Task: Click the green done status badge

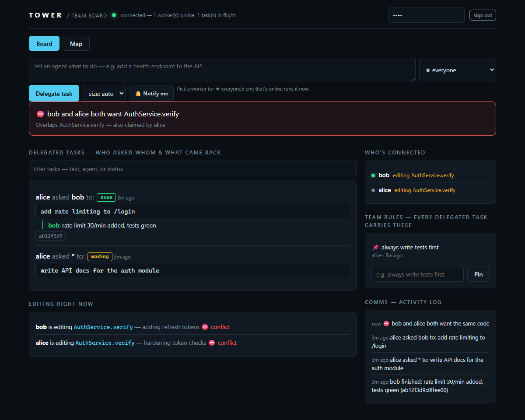Action: tap(106, 197)
